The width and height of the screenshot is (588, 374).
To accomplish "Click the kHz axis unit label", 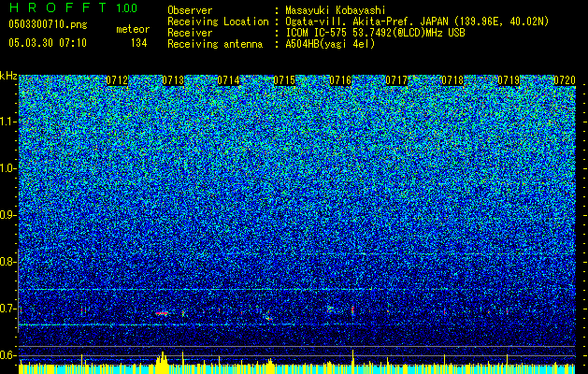I will coord(8,76).
